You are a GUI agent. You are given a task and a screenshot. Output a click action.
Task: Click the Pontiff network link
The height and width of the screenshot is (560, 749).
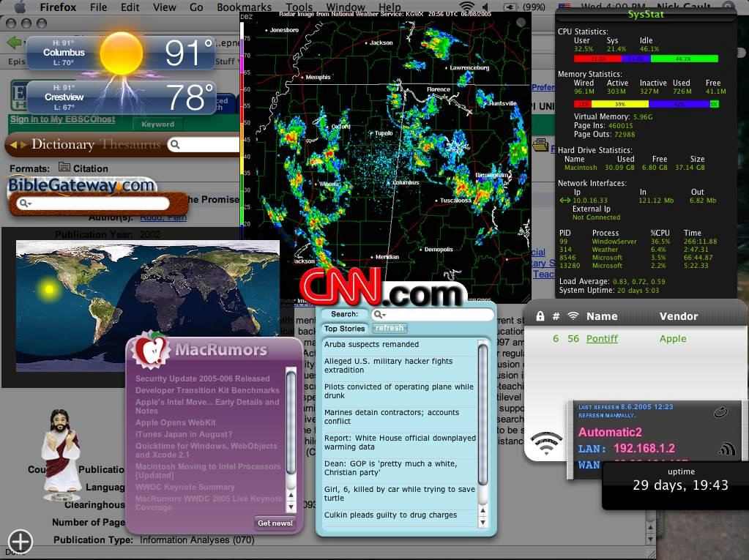point(602,338)
